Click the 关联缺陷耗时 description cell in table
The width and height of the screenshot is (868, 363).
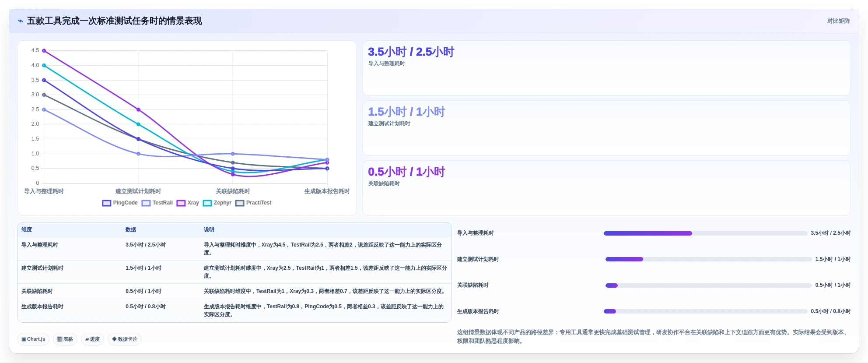(325, 291)
